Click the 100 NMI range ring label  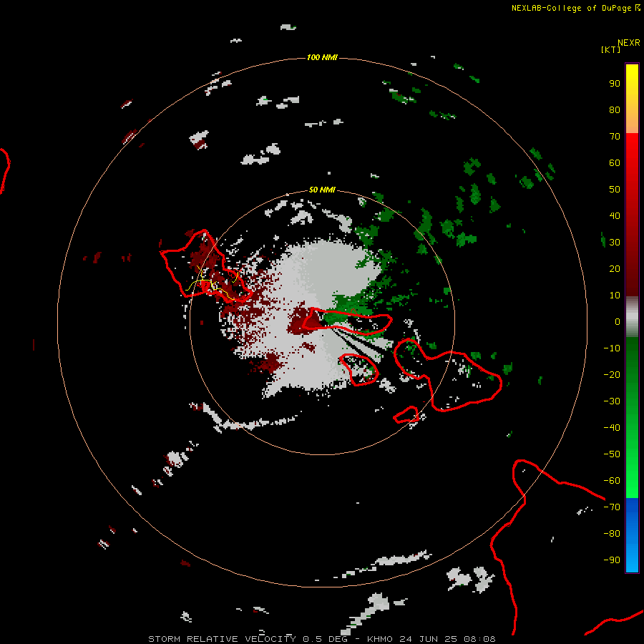[322, 57]
